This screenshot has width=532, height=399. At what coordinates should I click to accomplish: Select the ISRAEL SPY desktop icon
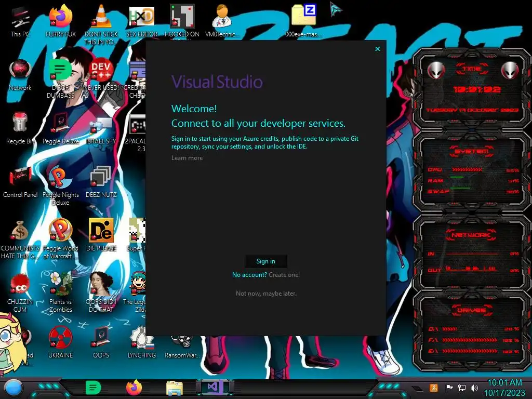(x=101, y=130)
